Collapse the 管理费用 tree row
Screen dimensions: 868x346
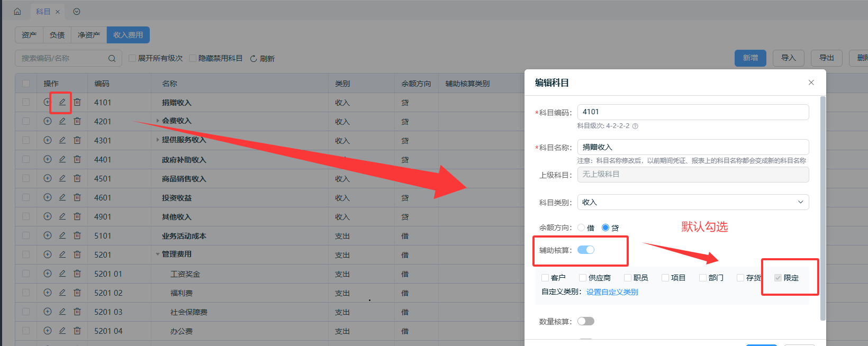point(158,254)
